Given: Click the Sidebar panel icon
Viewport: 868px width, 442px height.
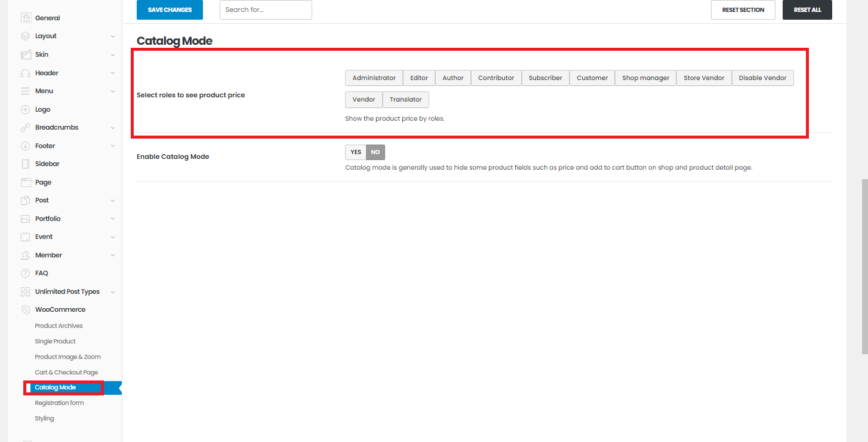Looking at the screenshot, I should 26,164.
